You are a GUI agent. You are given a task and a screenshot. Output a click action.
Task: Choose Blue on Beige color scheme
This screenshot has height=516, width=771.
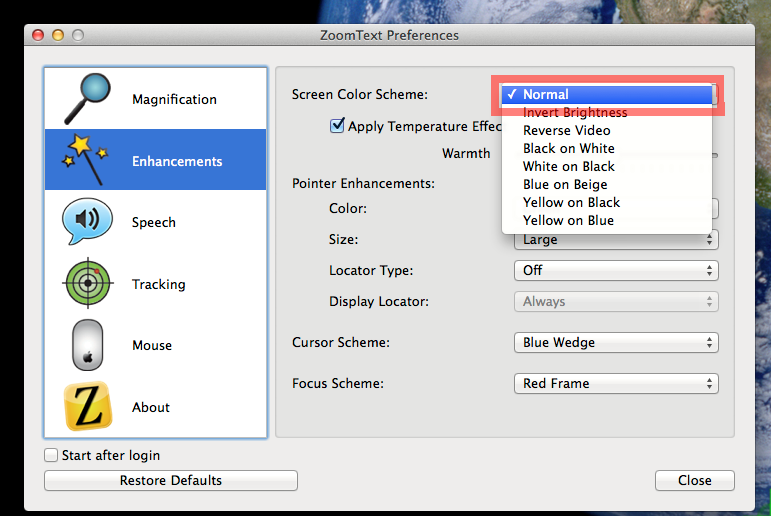(565, 184)
